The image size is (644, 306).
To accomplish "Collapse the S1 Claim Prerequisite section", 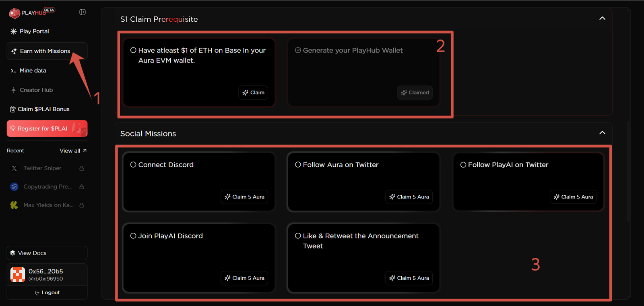I will coord(602,19).
